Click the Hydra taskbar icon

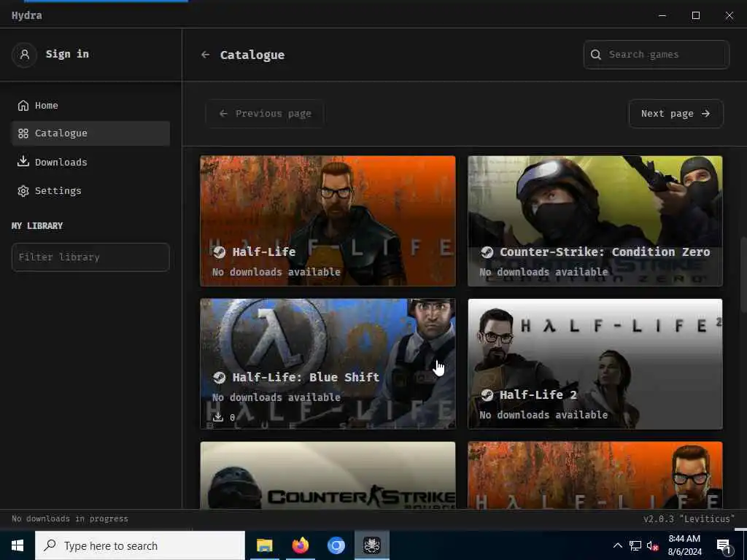(x=372, y=545)
